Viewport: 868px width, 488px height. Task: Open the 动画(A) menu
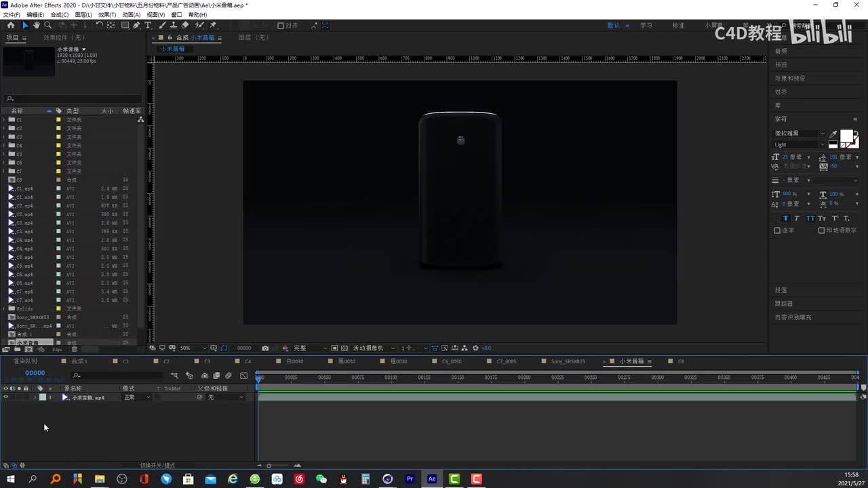click(132, 14)
